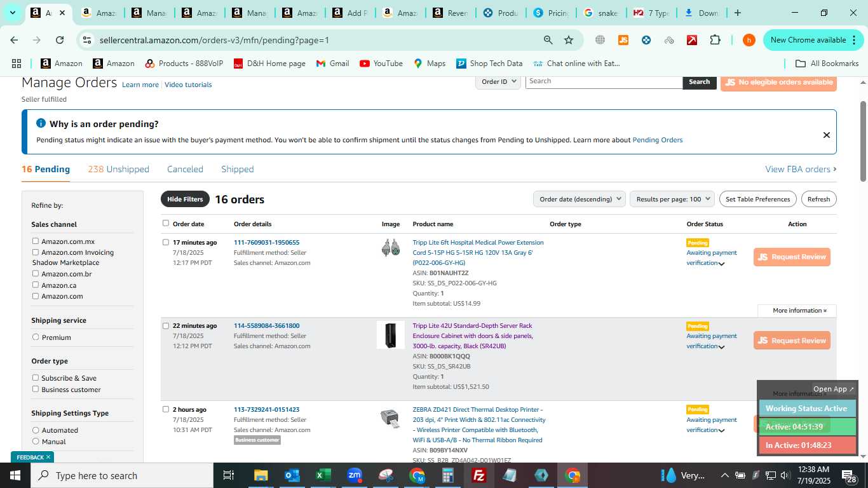
Task: Click the Task View taskbar icon
Action: point(229,475)
